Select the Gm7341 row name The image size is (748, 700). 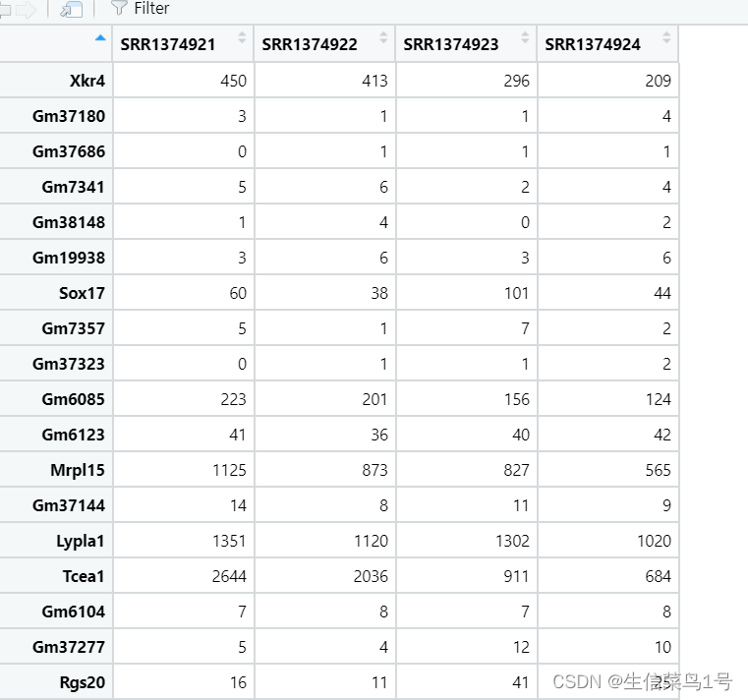point(56,186)
